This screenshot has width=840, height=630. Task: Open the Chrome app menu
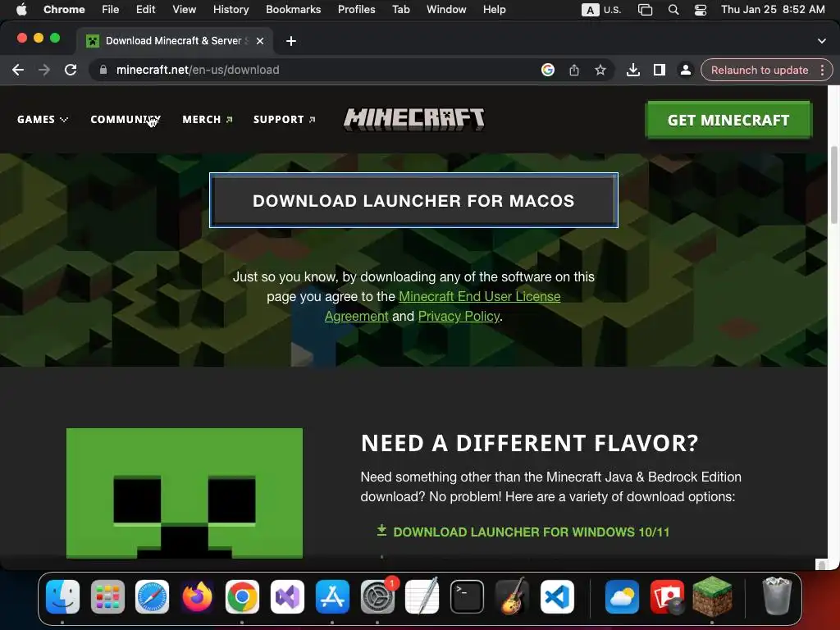tap(64, 10)
